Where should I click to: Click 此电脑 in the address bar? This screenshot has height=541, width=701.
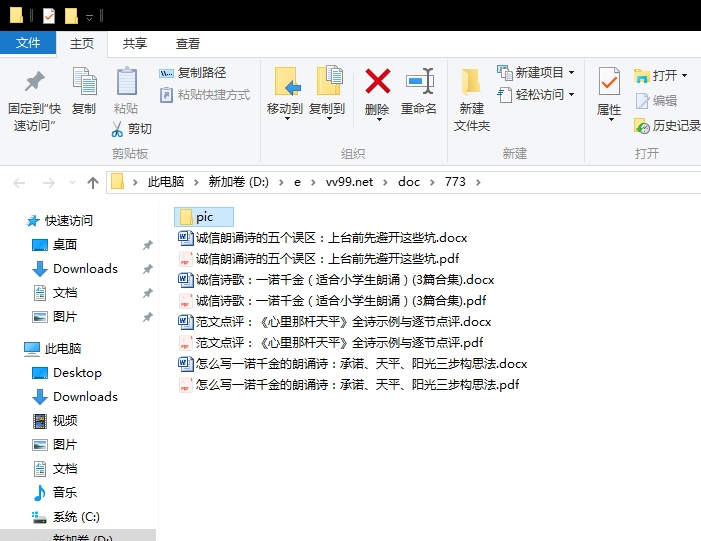(x=166, y=182)
